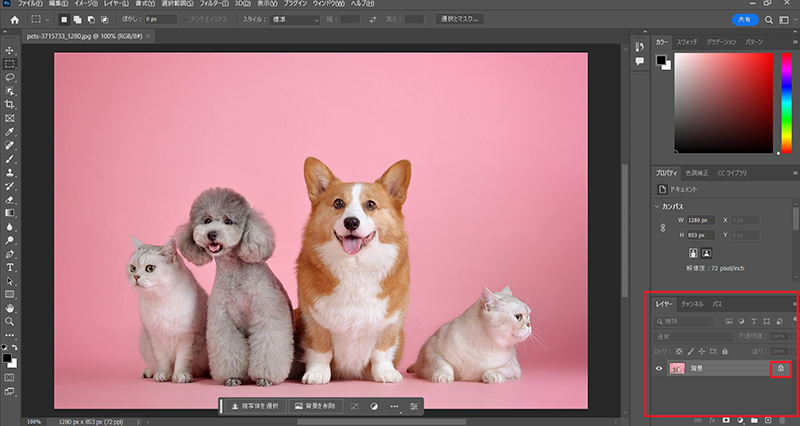Toggle lock image pixels brush icon

pos(690,352)
